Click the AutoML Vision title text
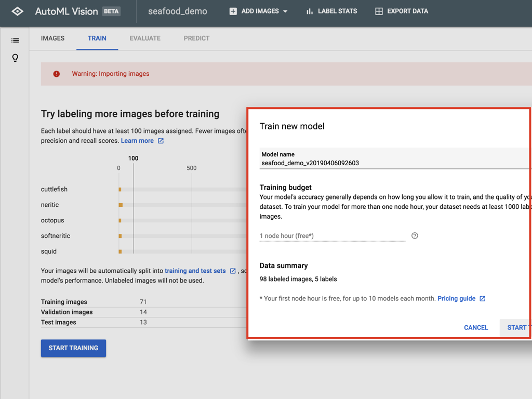The image size is (532, 399). [66, 11]
